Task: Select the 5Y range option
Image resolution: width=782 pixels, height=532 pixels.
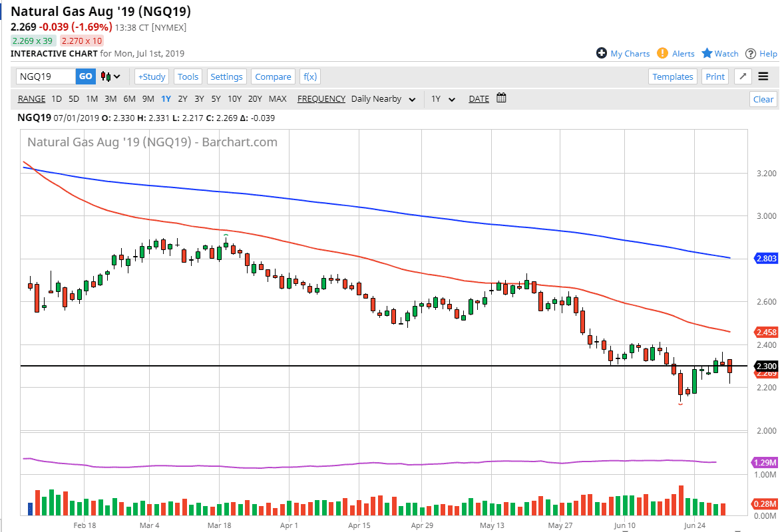Action: (216, 99)
